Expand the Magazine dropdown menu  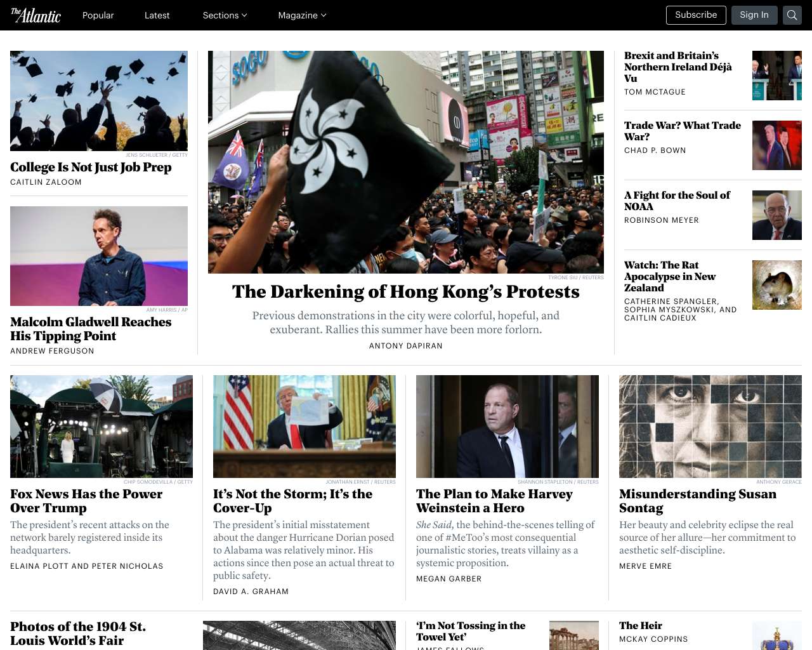coord(302,15)
